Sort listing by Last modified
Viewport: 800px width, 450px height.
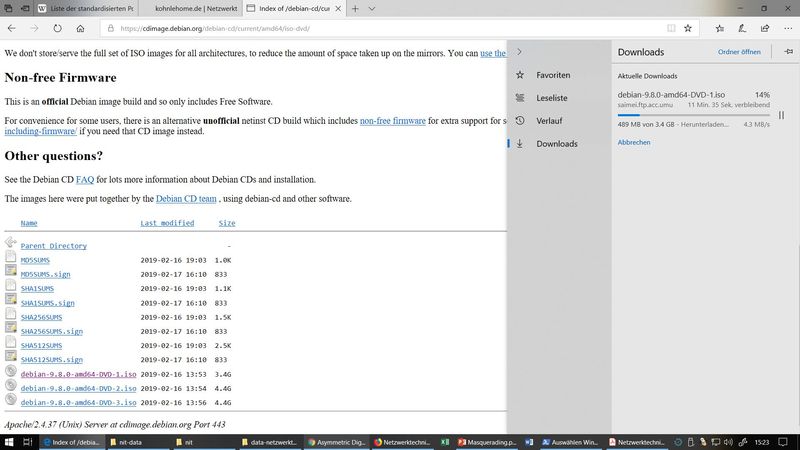(167, 223)
